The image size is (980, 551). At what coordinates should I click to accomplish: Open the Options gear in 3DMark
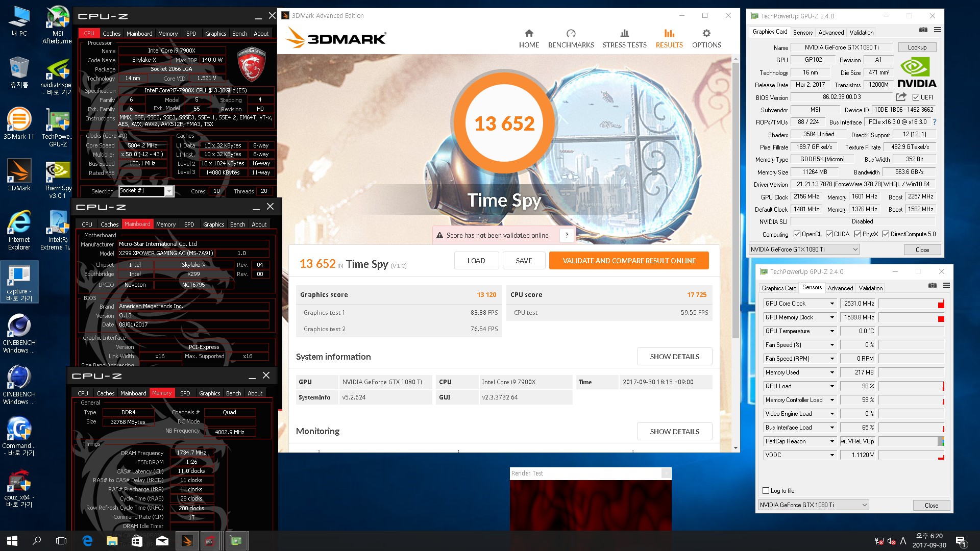[706, 38]
